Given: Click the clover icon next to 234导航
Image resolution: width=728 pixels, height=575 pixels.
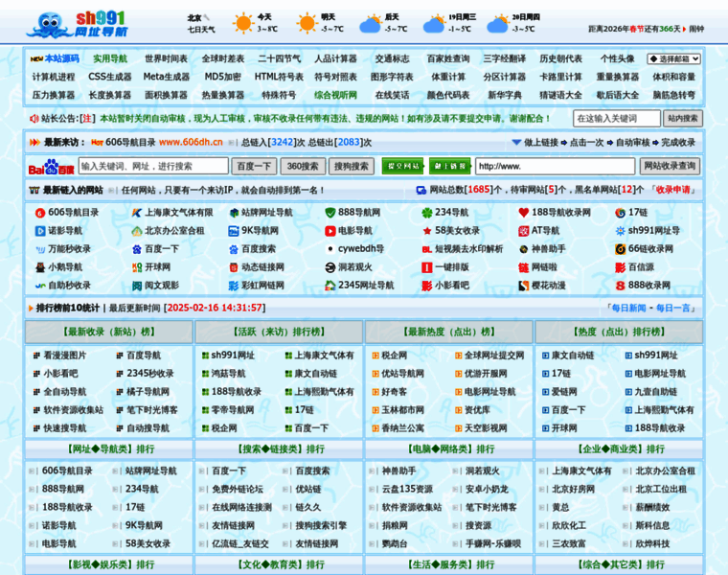Looking at the screenshot, I should [x=426, y=213].
